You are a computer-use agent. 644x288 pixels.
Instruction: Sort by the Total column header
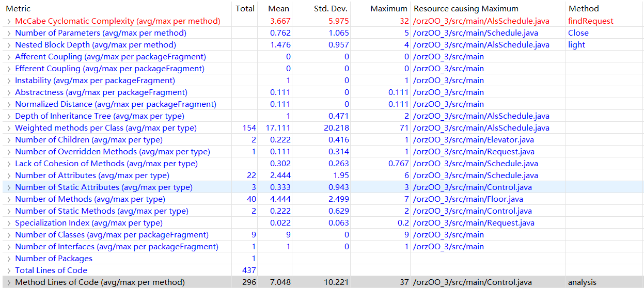(245, 9)
